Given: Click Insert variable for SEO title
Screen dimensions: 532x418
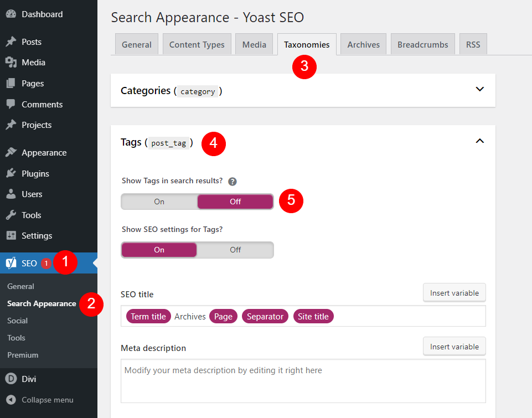Looking at the screenshot, I should click(x=454, y=293).
